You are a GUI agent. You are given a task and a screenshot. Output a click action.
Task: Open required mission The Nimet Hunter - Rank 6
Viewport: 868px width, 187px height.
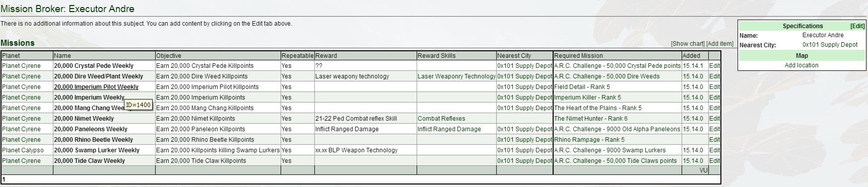click(591, 119)
